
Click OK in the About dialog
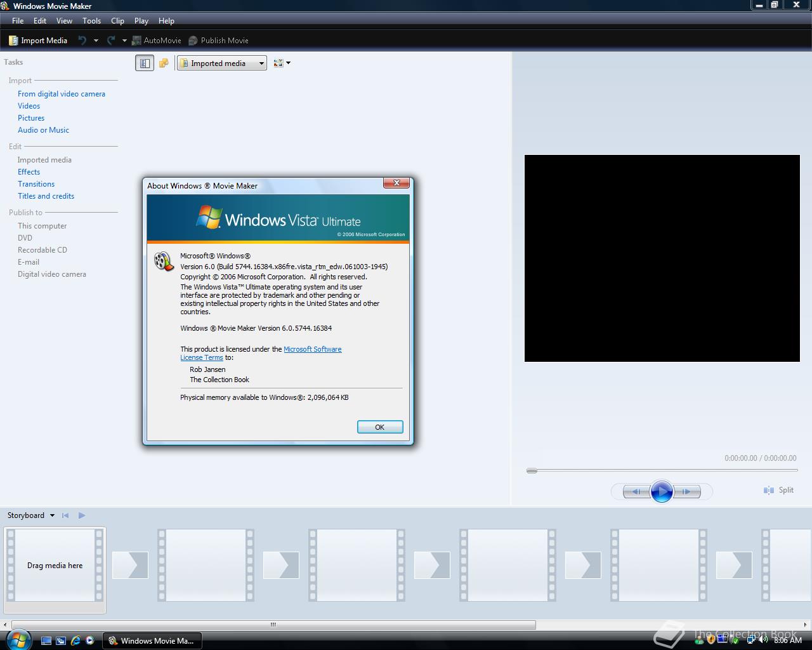pos(379,427)
